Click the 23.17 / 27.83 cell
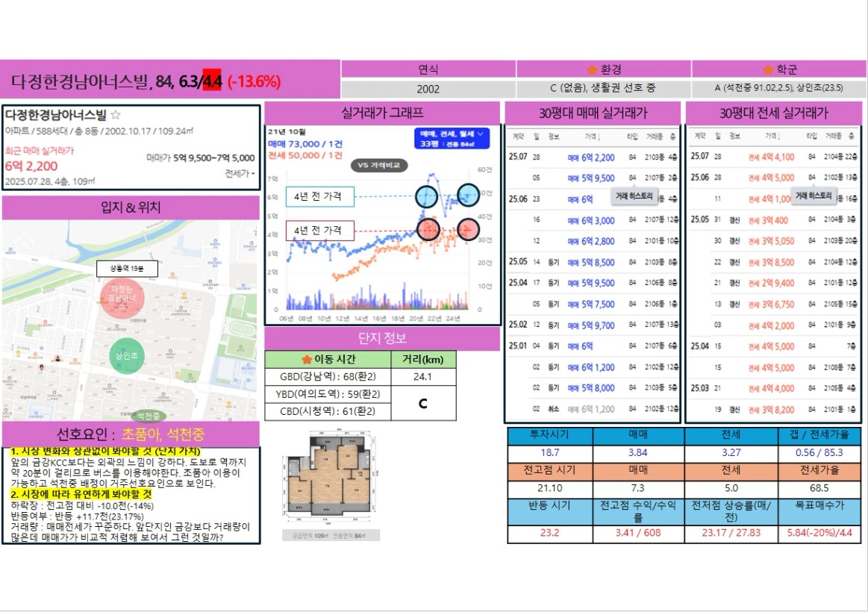The height and width of the screenshot is (612, 868). 731,533
